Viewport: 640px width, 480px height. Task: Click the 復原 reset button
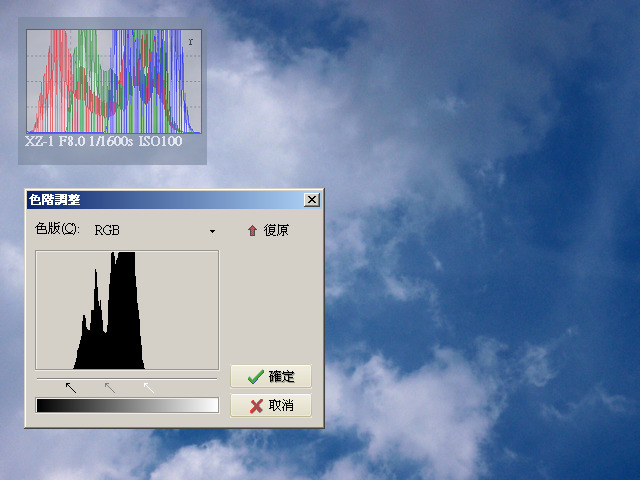268,231
